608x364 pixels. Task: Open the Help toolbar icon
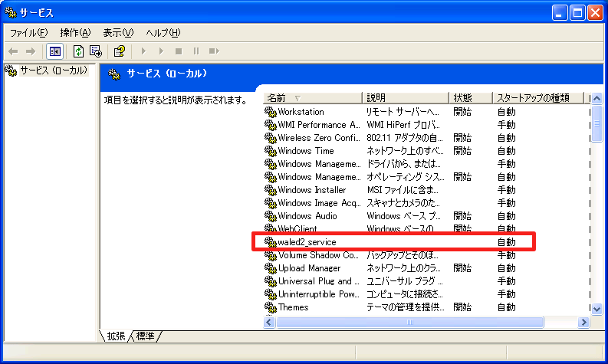point(120,51)
